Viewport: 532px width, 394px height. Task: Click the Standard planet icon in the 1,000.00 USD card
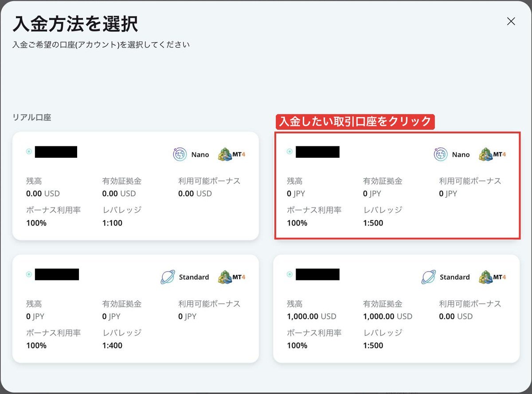[x=428, y=277]
